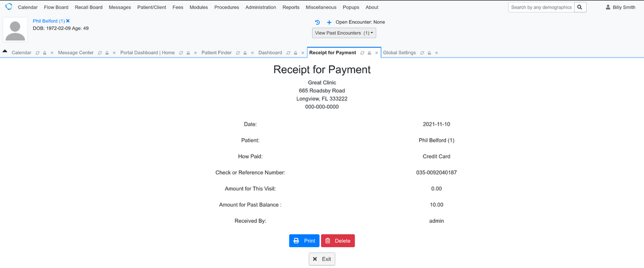Close the Message Center tab
This screenshot has height=268, width=644.
[115, 53]
